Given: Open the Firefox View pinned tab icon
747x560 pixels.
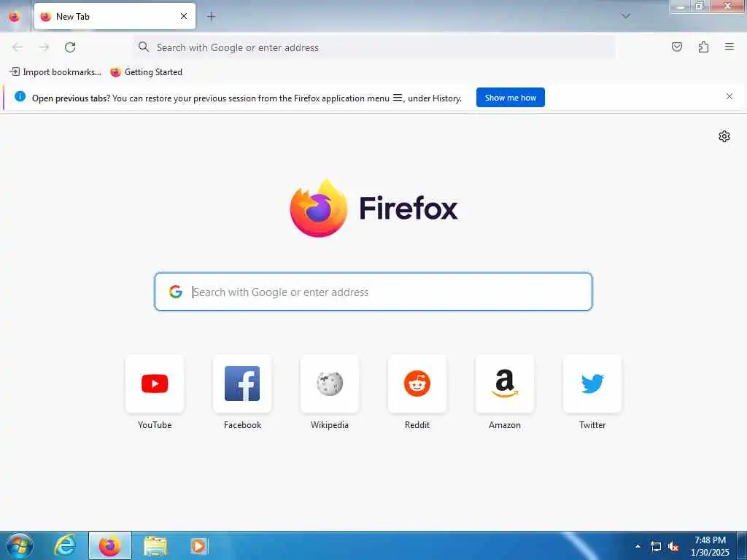Looking at the screenshot, I should (x=15, y=16).
